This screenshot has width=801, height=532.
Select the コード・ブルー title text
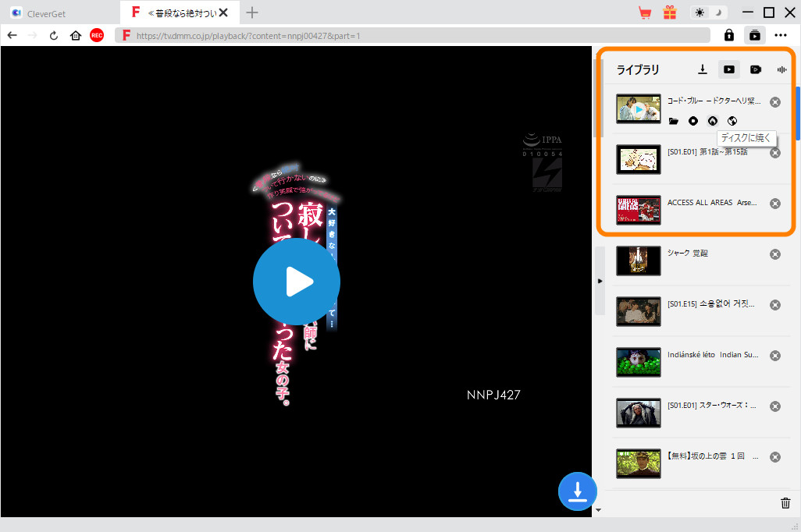(x=714, y=101)
